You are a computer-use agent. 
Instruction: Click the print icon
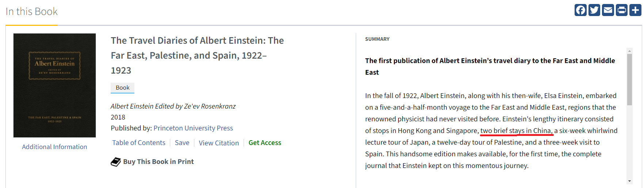621,10
